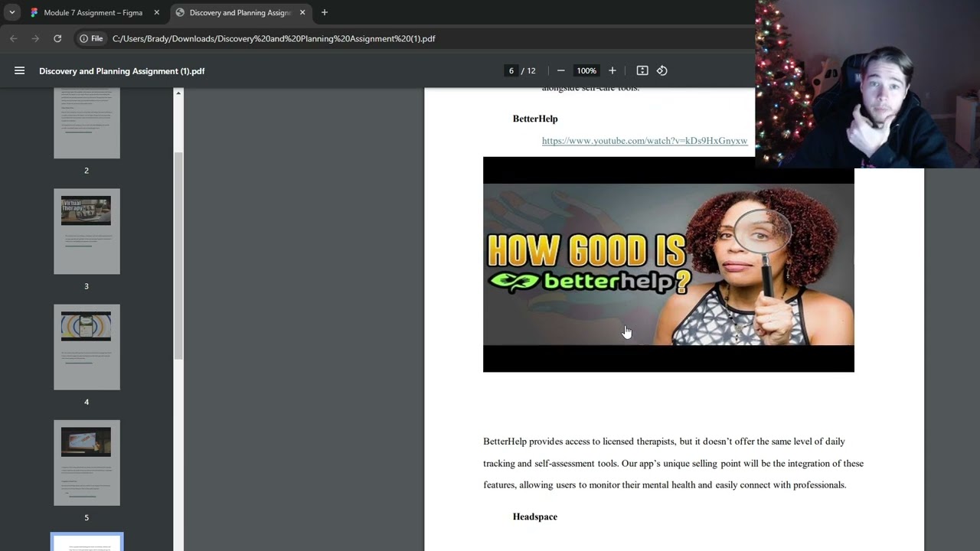Click the line 'BetterHelp provides access to licensed therapists'

pyautogui.click(x=664, y=442)
